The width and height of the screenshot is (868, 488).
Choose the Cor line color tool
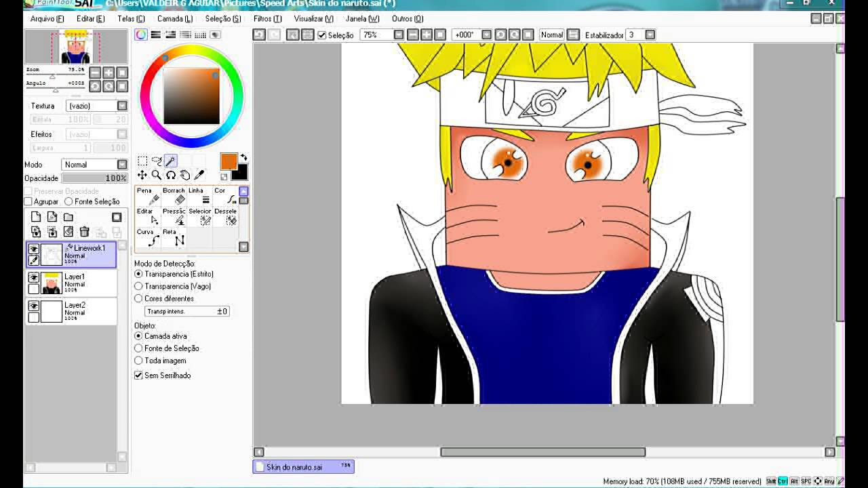225,196
